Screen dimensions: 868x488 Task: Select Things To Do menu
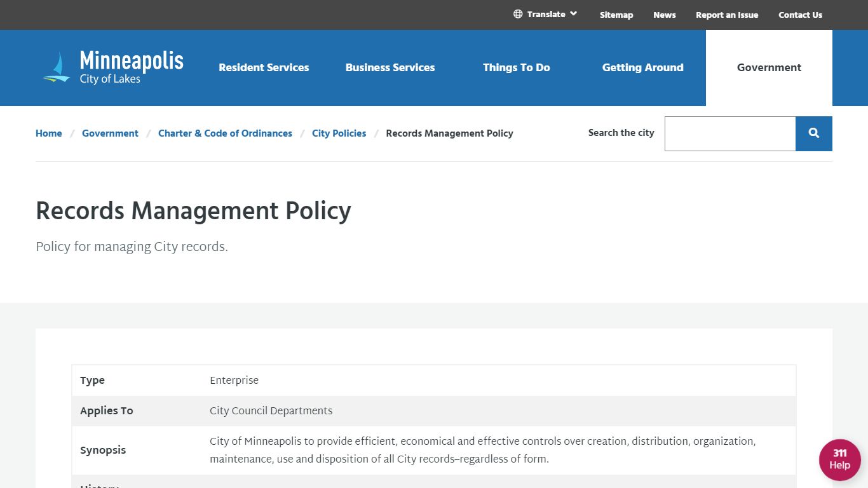(517, 67)
